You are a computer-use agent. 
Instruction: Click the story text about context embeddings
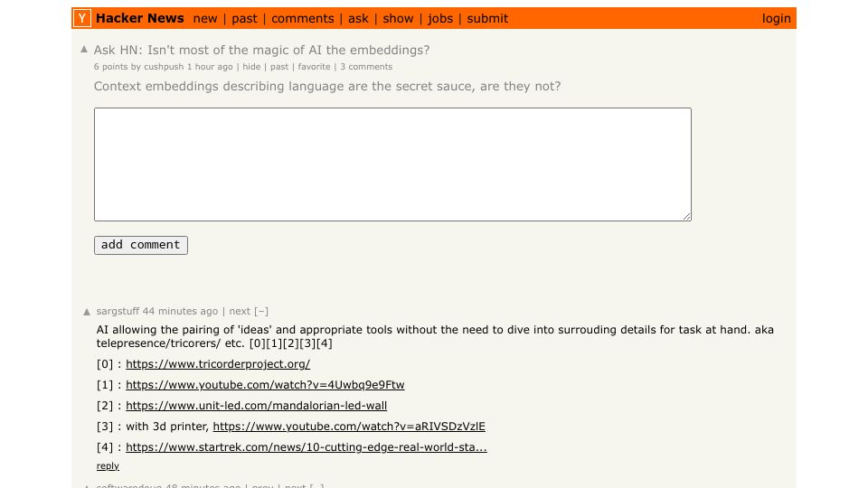coord(327,87)
